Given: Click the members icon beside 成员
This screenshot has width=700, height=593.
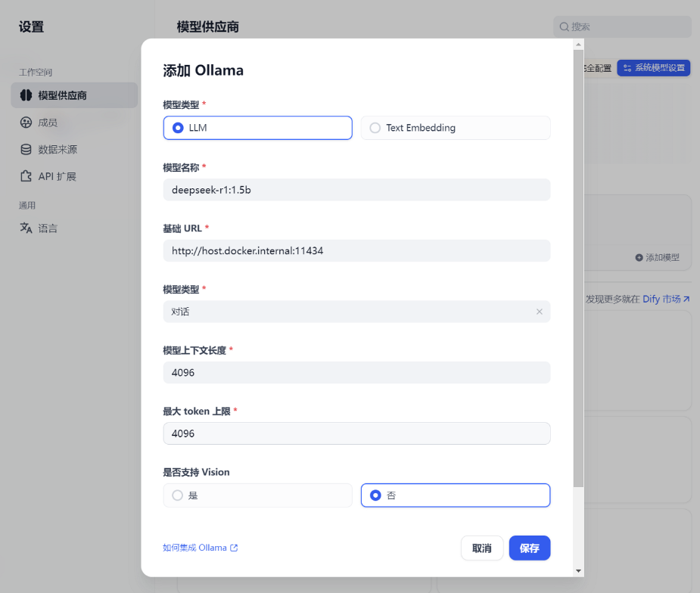Looking at the screenshot, I should (x=26, y=123).
